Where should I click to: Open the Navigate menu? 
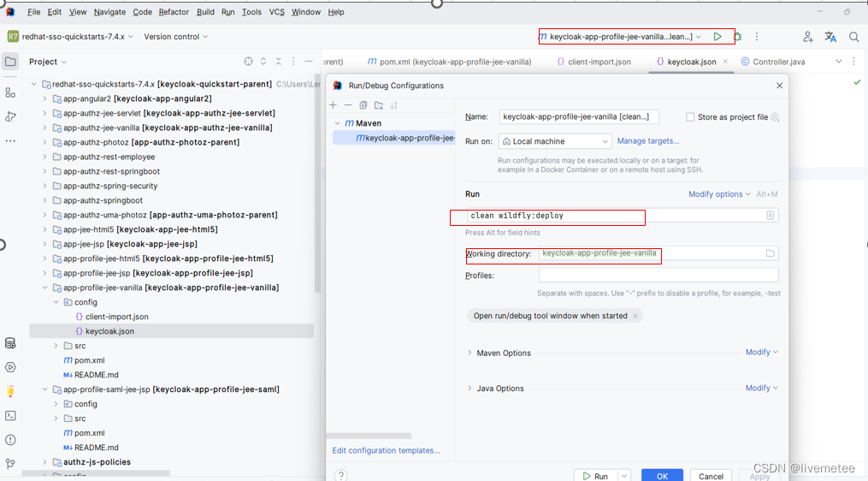tap(109, 12)
